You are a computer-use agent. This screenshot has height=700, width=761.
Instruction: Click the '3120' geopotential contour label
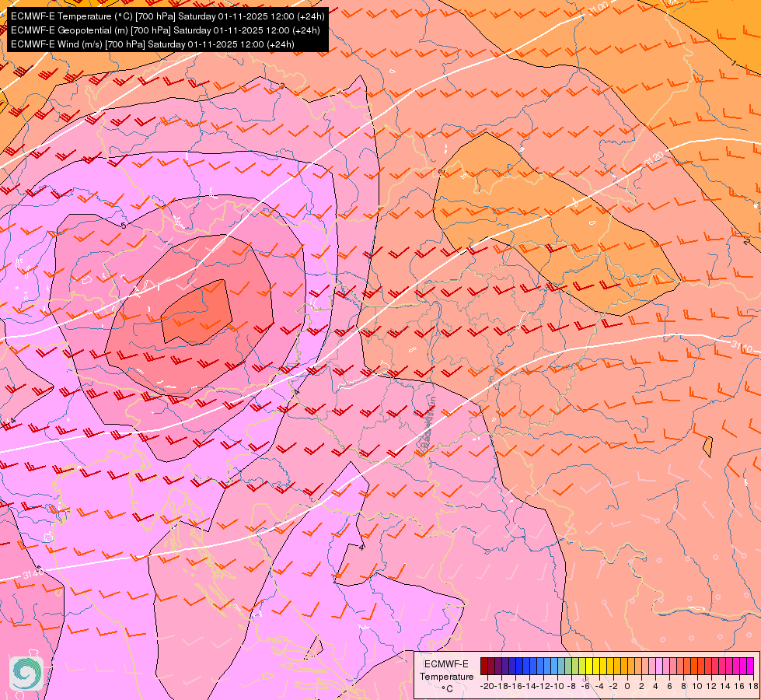click(x=654, y=159)
